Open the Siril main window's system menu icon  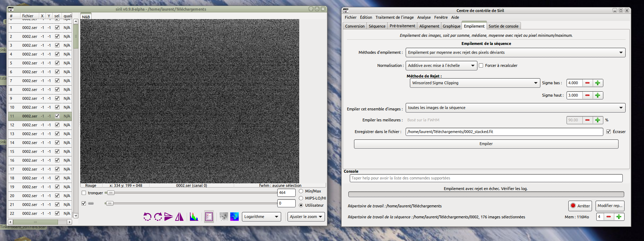click(x=11, y=9)
